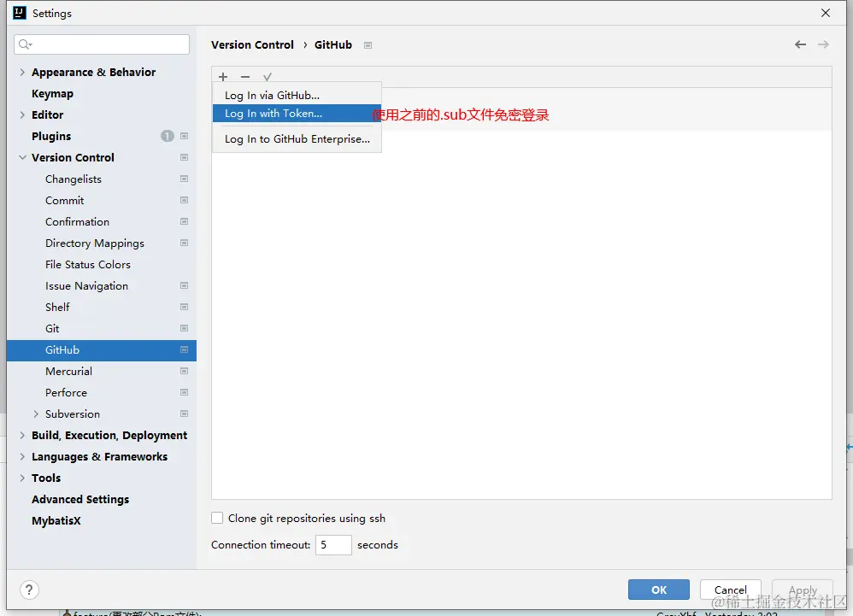Click the project icon on Shelf row
This screenshot has height=616, width=853.
pyautogui.click(x=185, y=307)
